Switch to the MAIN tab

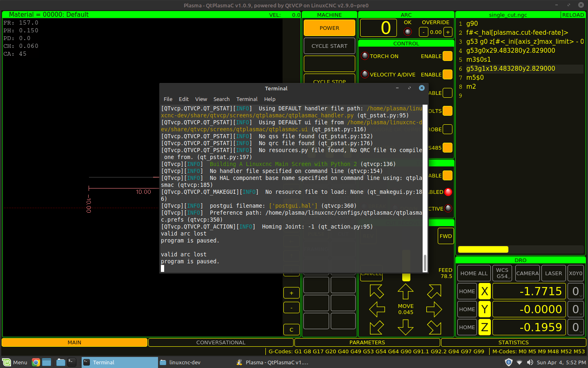[74, 342]
